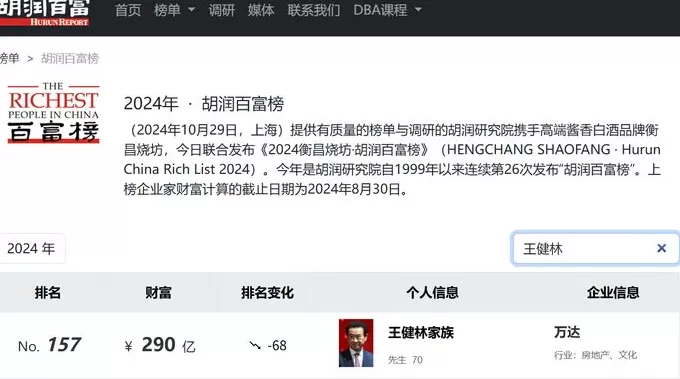Open 联系我们 in the navigation bar
680x379 pixels.
coord(314,10)
